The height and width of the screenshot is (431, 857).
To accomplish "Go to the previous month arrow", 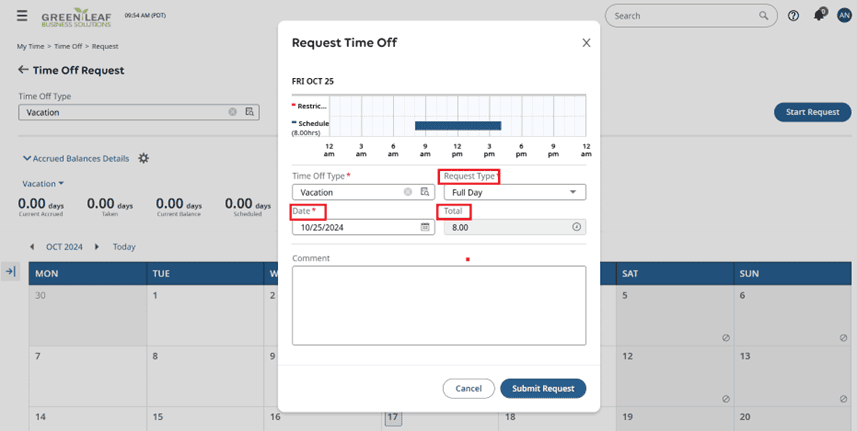I will (x=32, y=247).
